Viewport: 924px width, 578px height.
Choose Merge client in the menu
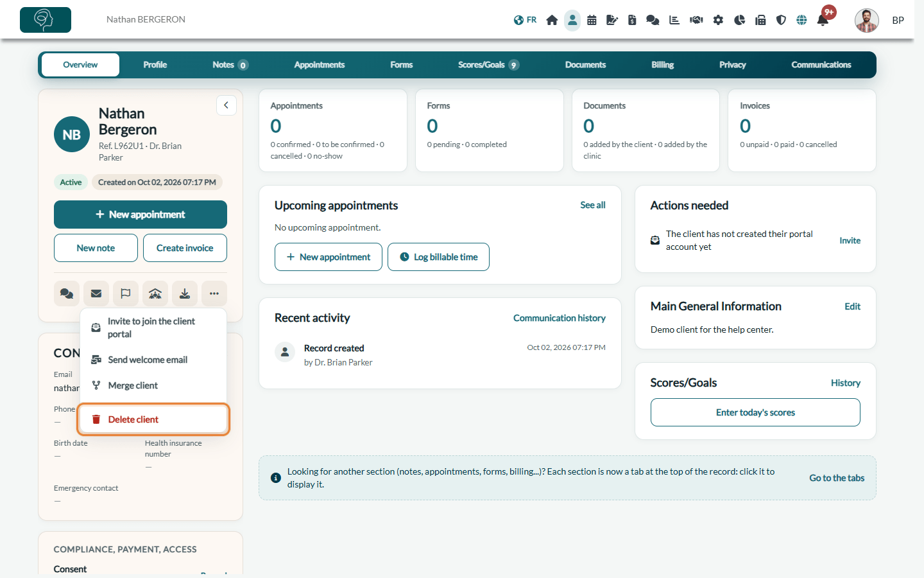[153, 385]
